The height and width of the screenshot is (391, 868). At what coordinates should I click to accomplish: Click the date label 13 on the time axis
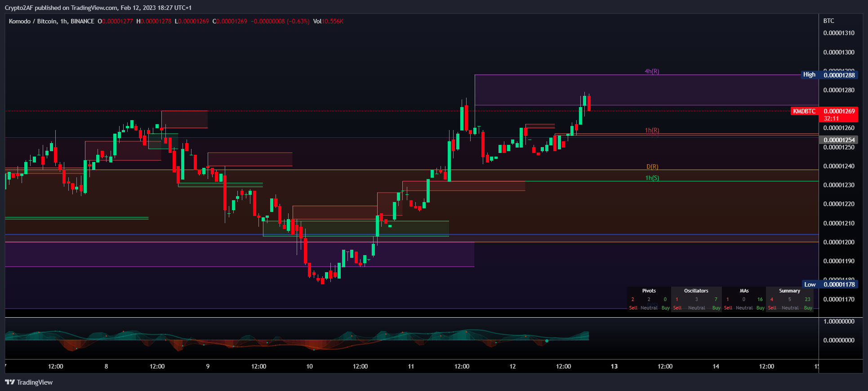click(614, 366)
